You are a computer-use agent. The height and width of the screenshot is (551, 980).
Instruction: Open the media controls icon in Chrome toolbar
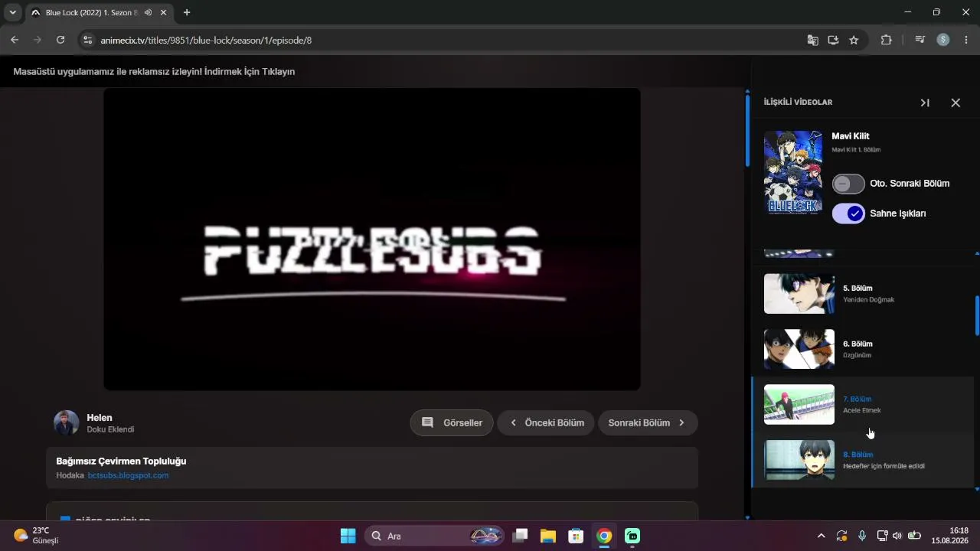click(920, 40)
